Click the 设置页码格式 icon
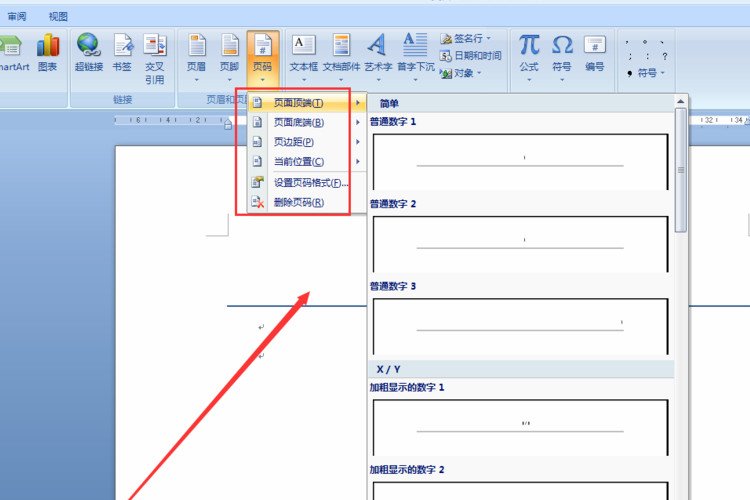The image size is (750, 500). 257,182
